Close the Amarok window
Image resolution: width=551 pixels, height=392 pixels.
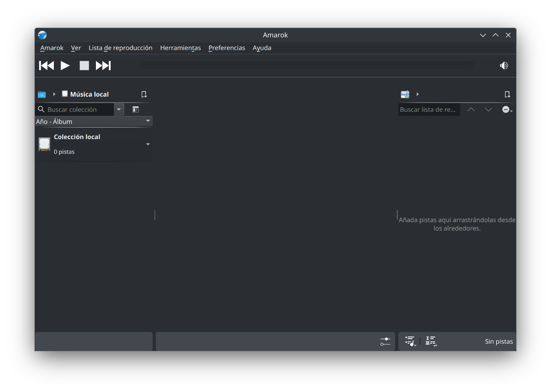pyautogui.click(x=508, y=35)
